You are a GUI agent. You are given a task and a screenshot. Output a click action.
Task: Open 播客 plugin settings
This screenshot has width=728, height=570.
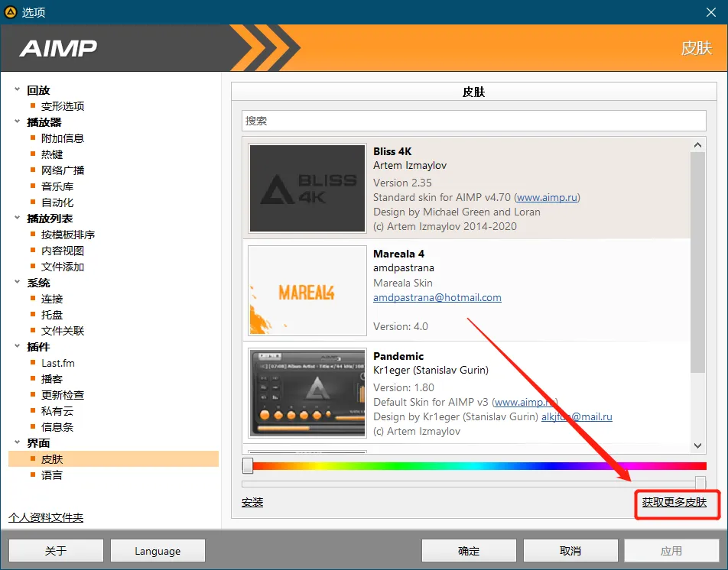[52, 379]
